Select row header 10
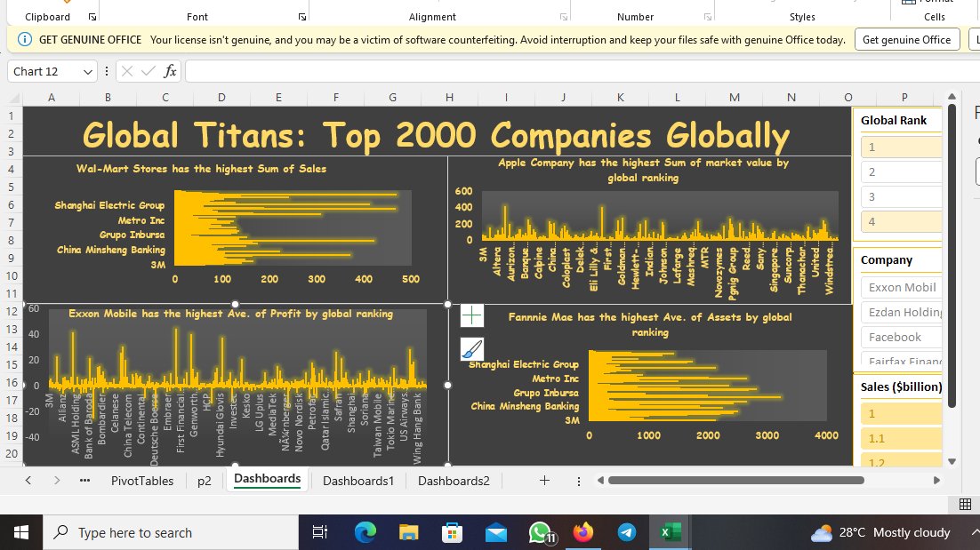 click(12, 276)
